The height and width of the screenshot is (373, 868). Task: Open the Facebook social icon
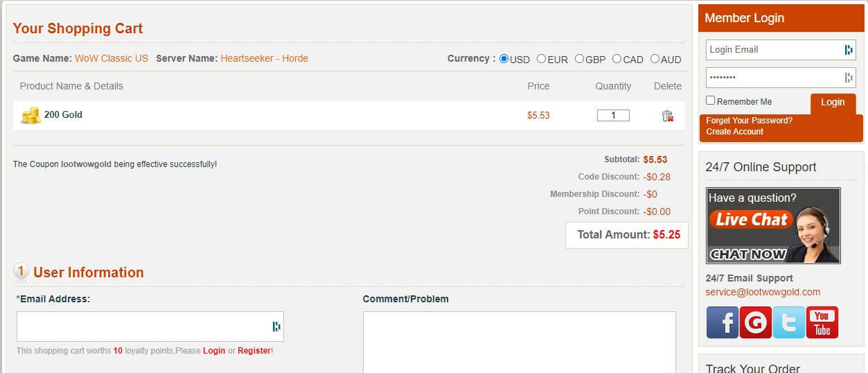click(722, 322)
